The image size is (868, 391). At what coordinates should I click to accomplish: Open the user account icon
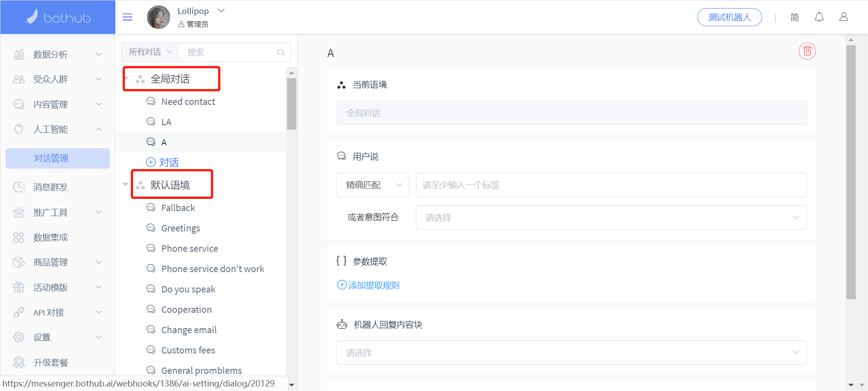(x=844, y=17)
